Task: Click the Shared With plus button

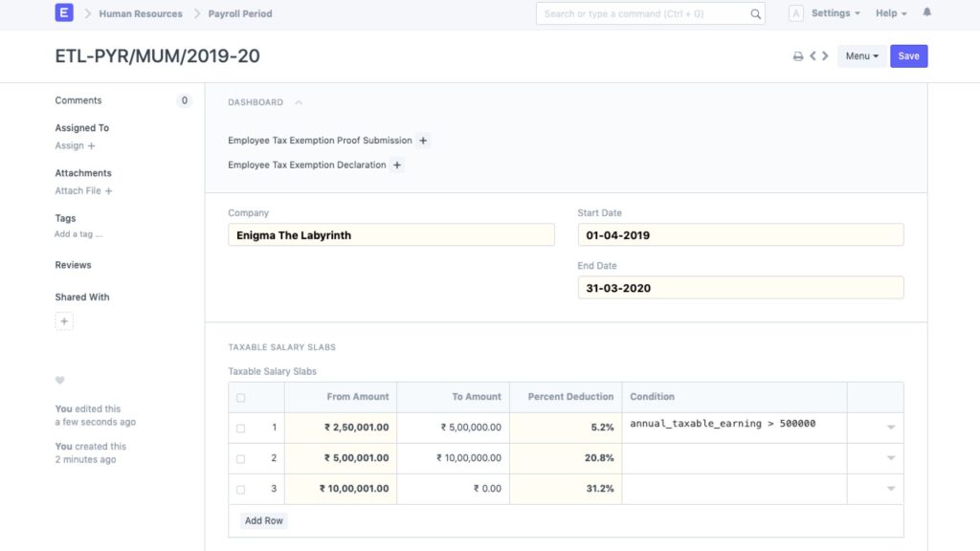Action: point(64,321)
